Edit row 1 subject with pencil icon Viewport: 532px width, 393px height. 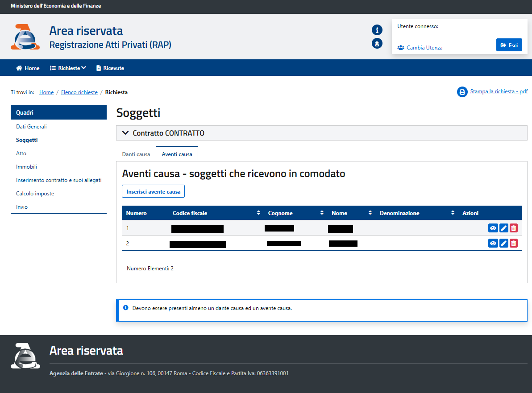[x=504, y=228]
